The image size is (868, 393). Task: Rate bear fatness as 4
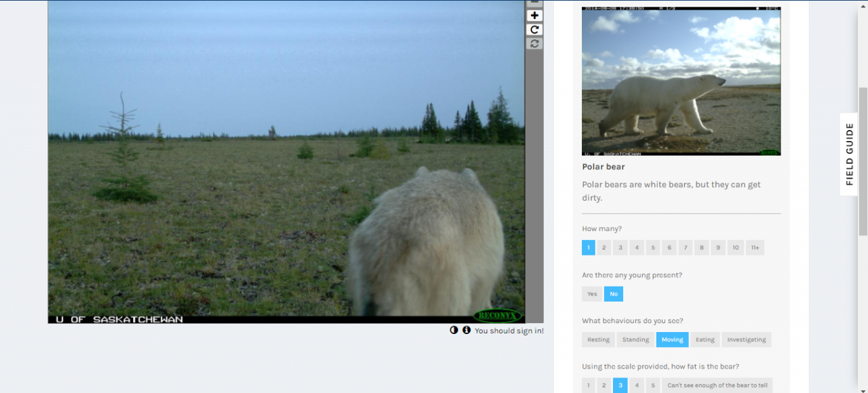pyautogui.click(x=637, y=386)
